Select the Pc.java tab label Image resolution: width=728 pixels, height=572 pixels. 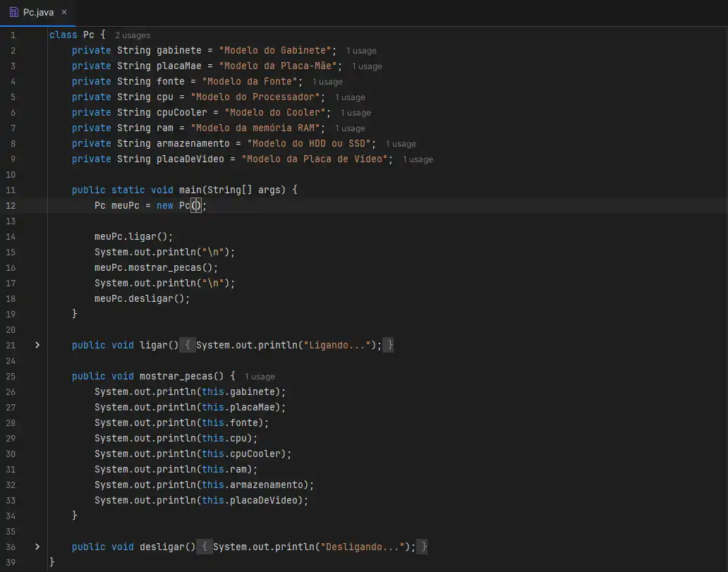tap(38, 13)
